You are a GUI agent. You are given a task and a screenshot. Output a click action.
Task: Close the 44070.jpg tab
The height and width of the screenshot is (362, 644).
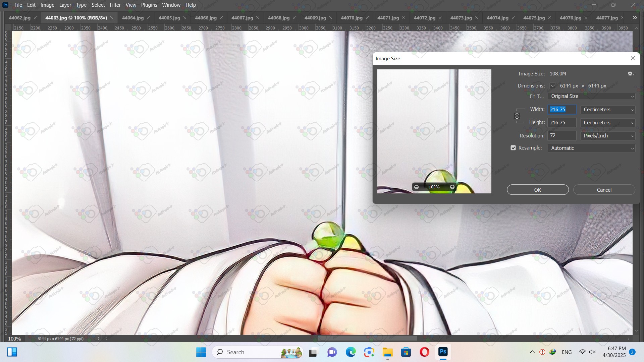pyautogui.click(x=367, y=18)
